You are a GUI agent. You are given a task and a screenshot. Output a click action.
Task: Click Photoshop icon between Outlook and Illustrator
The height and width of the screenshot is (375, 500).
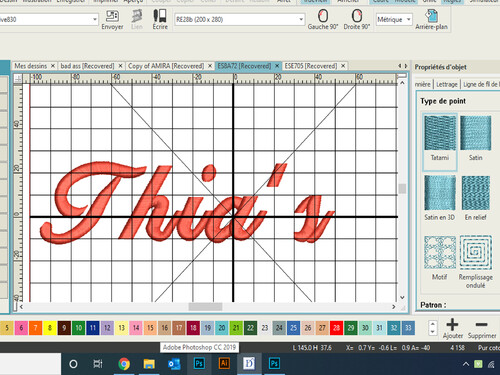pyautogui.click(x=199, y=363)
